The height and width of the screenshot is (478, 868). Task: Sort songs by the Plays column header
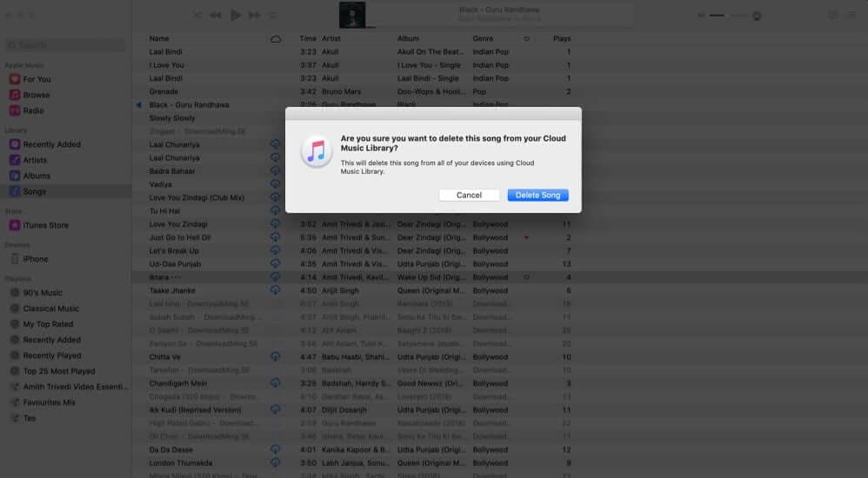point(562,39)
